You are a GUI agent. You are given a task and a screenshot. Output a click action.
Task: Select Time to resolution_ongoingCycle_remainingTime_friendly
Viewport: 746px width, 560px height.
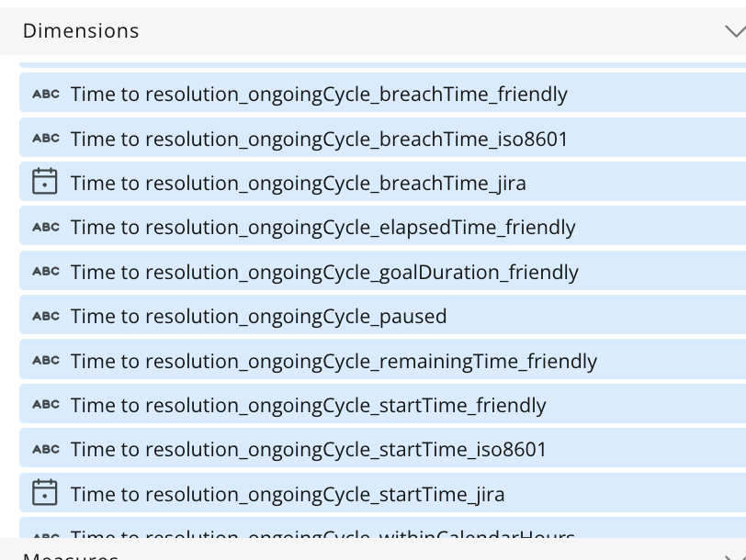pos(382,360)
